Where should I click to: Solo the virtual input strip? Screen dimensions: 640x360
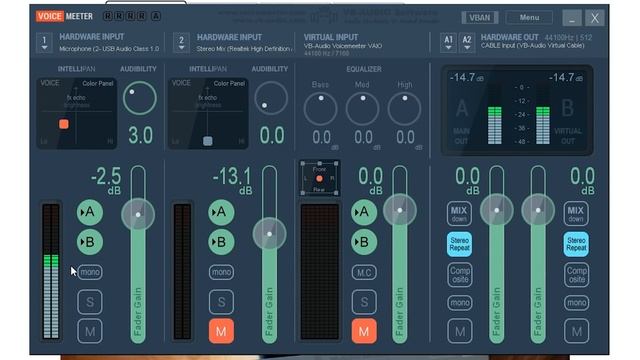[364, 302]
